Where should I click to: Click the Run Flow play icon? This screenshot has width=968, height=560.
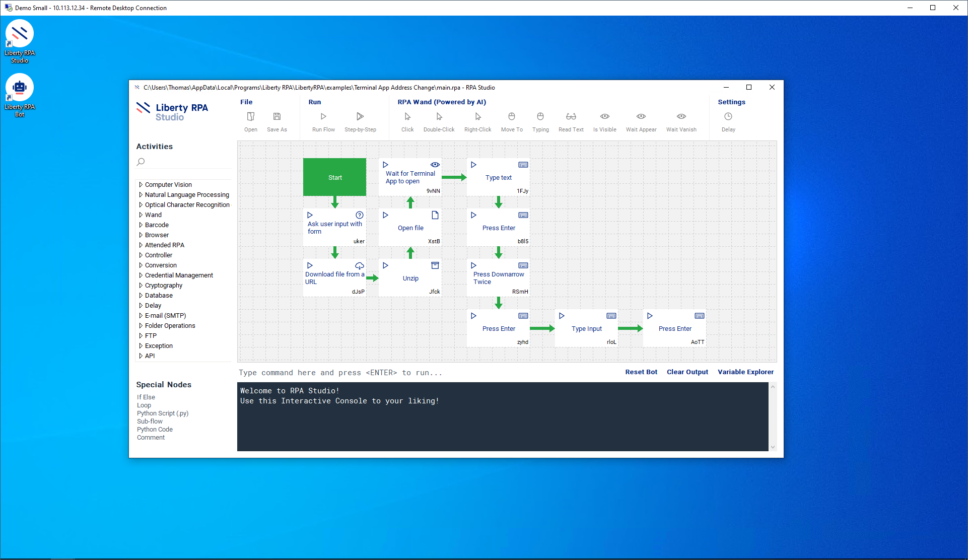(x=323, y=117)
